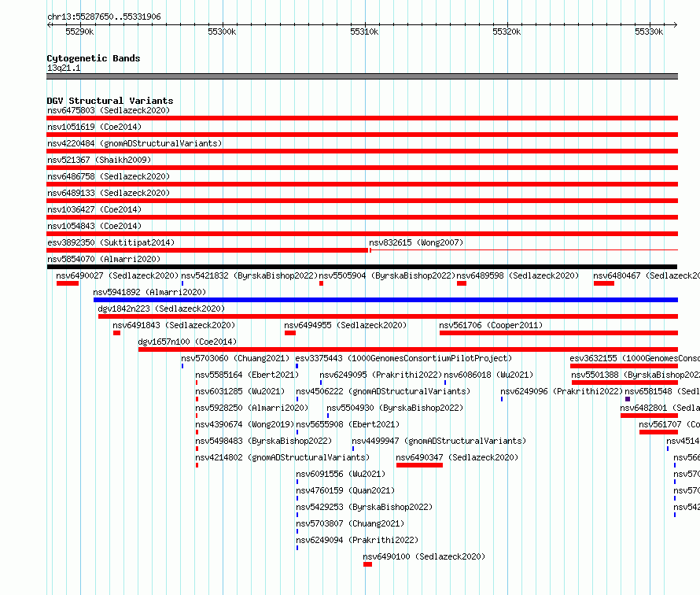
Task: Click red block under nsv6490100
Action: tap(367, 564)
